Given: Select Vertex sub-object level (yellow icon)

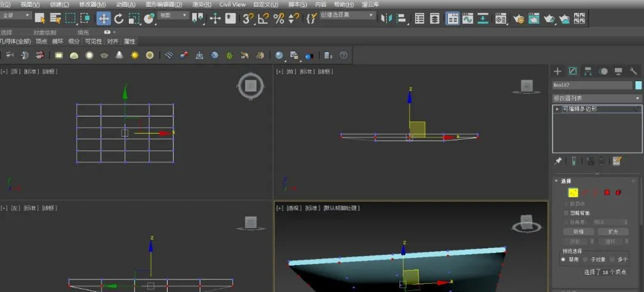Looking at the screenshot, I should point(573,192).
